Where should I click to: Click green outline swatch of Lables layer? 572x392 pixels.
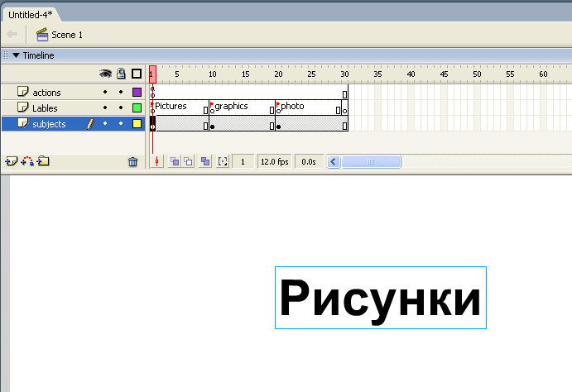pyautogui.click(x=137, y=108)
